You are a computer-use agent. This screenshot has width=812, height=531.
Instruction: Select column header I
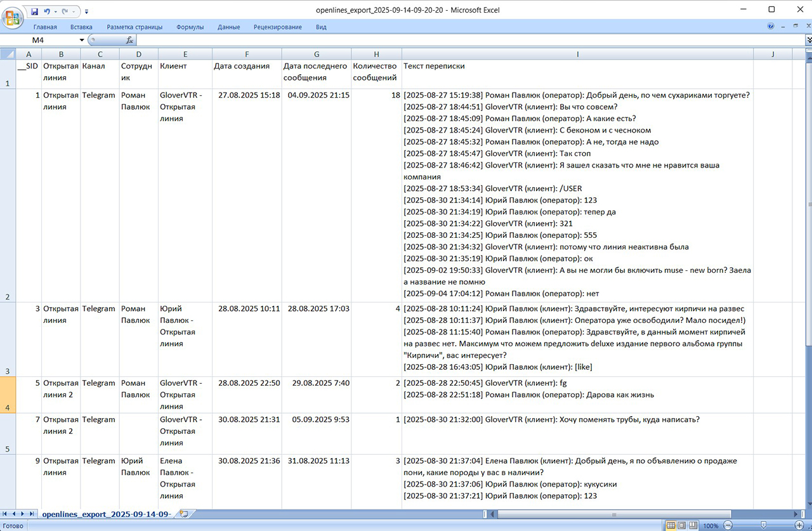click(x=577, y=54)
